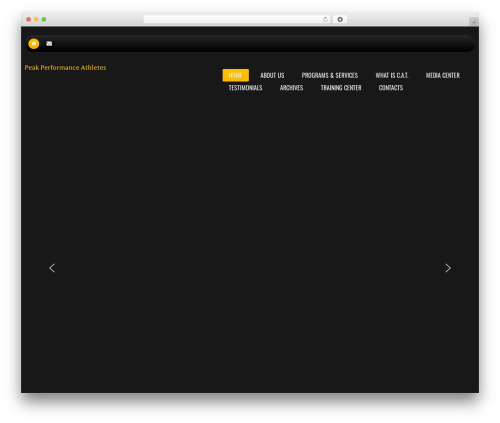500x423 pixels.
Task: Open the ARCHIVES menu item
Action: 291,88
